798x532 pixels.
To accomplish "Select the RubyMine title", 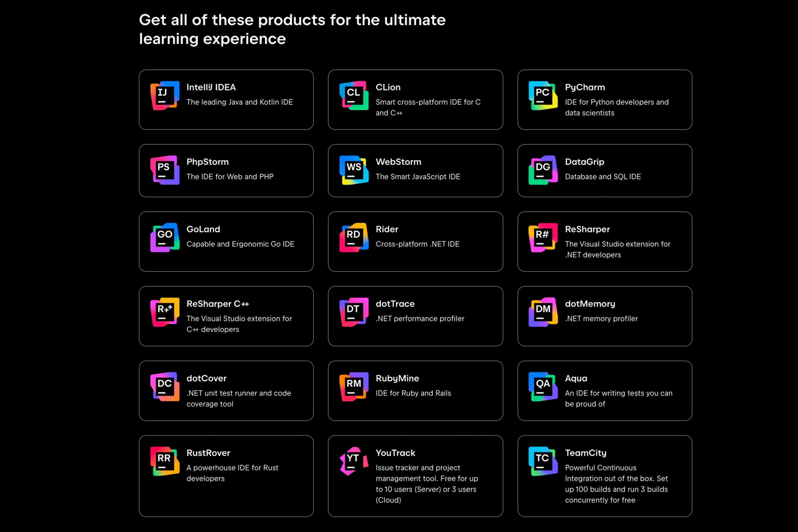I will coord(397,379).
